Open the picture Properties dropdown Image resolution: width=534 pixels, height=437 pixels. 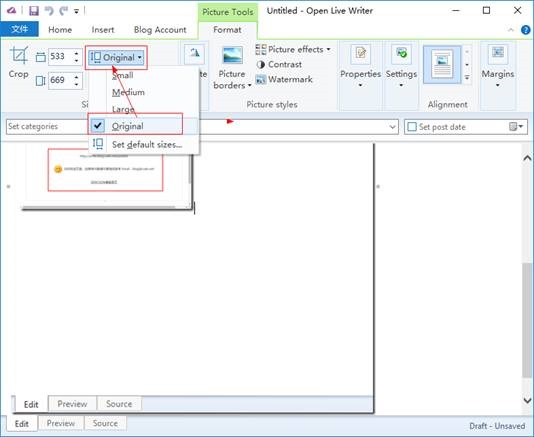pyautogui.click(x=360, y=66)
